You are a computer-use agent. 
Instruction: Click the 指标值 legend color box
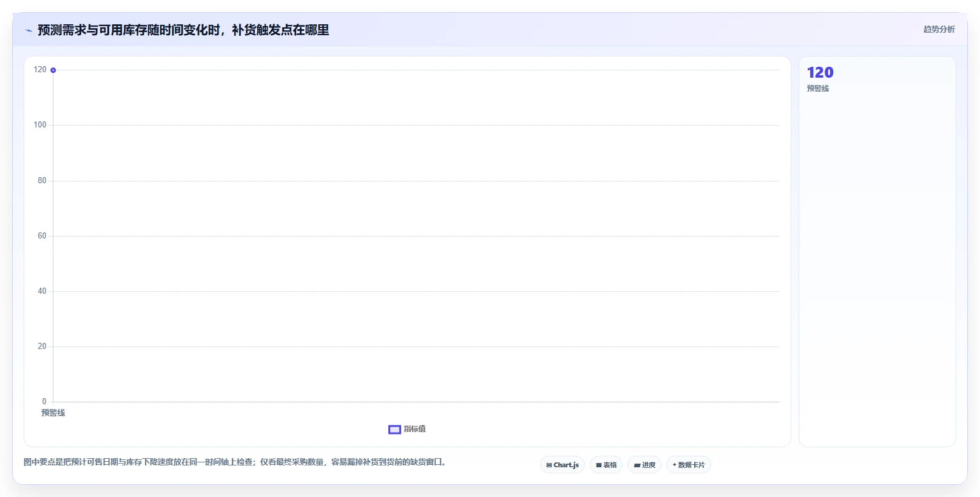click(394, 430)
